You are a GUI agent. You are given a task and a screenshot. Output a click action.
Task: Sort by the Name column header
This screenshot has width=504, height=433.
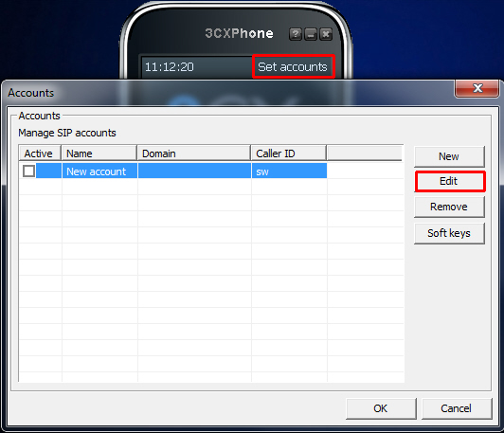(99, 153)
